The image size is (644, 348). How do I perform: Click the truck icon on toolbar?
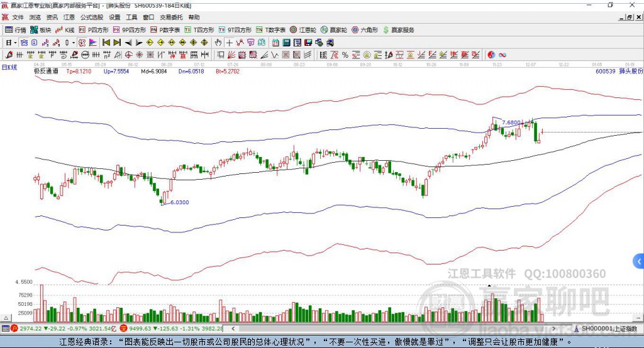[x=330, y=43]
